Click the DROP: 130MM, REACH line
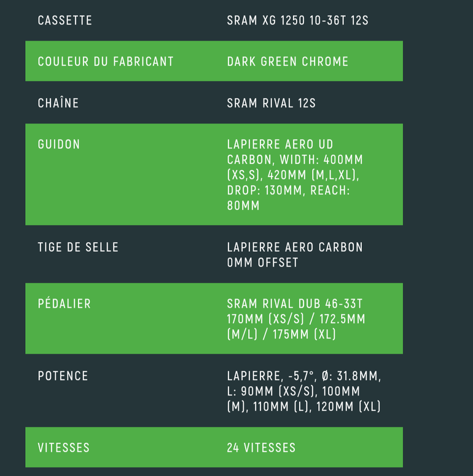Image resolution: width=473 pixels, height=476 pixels. (289, 190)
